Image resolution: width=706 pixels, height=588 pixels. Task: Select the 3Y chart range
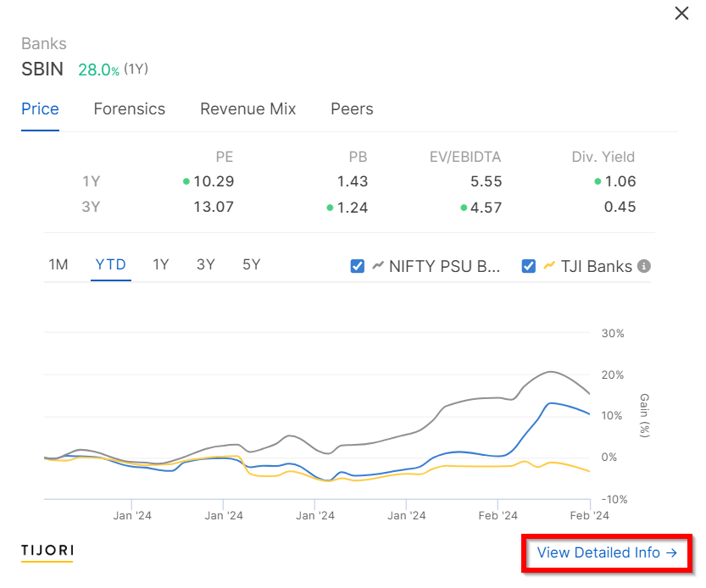[206, 264]
